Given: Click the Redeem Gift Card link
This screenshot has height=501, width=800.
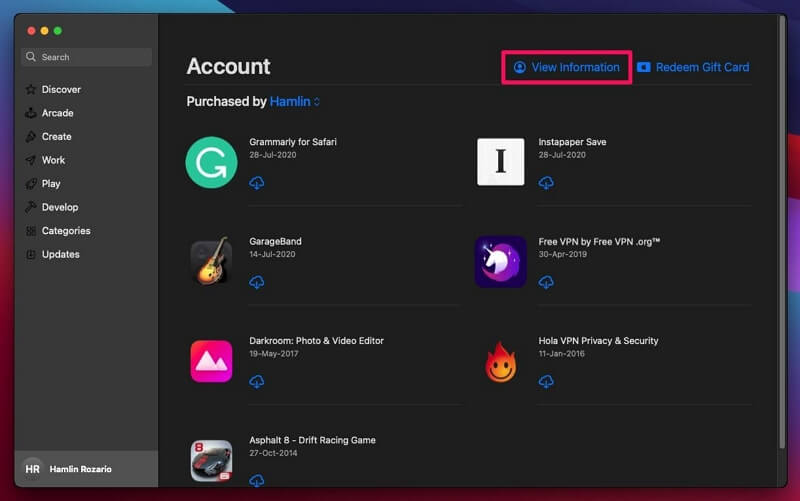Looking at the screenshot, I should [x=693, y=67].
